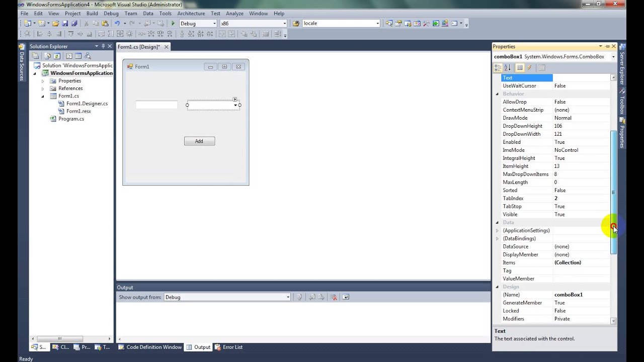Click the Find in Files icon beside locale

coord(296,23)
